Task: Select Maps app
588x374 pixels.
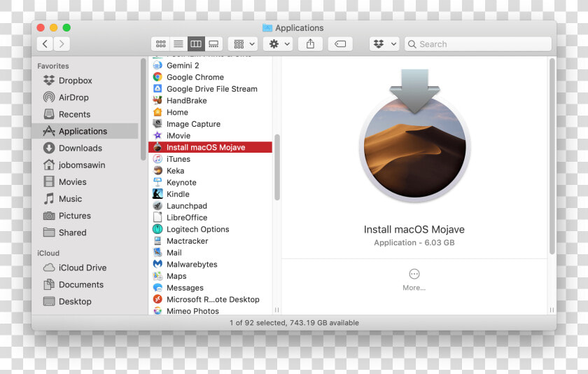Action: [x=211, y=276]
